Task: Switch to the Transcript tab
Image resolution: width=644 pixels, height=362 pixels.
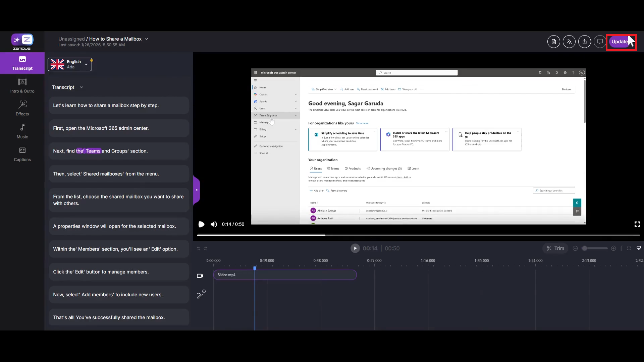Action: [x=22, y=63]
